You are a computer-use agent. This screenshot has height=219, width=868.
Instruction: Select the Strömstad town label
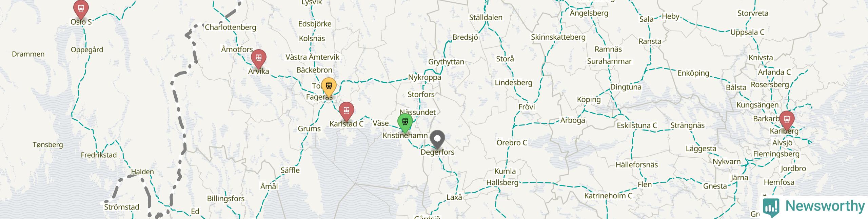click(122, 207)
